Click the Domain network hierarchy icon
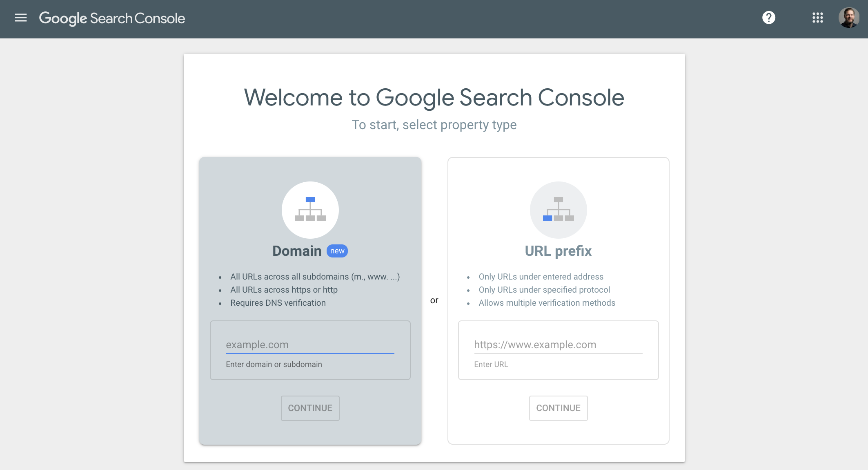868x470 pixels. (x=310, y=210)
